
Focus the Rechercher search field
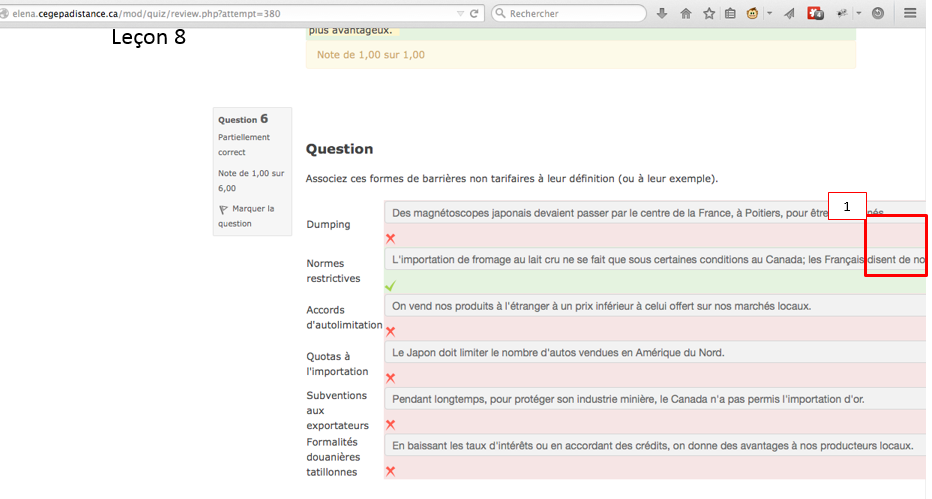tap(570, 14)
